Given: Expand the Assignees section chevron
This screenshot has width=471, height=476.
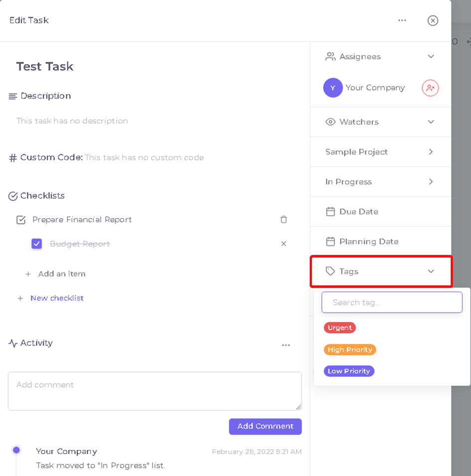Looking at the screenshot, I should coord(431,56).
